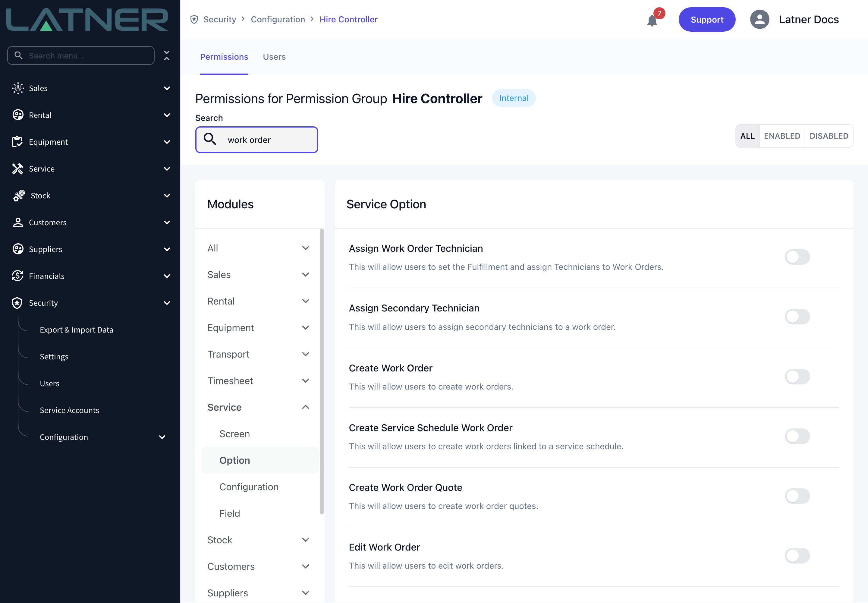
Task: Open Settings under Security
Action: pos(54,356)
